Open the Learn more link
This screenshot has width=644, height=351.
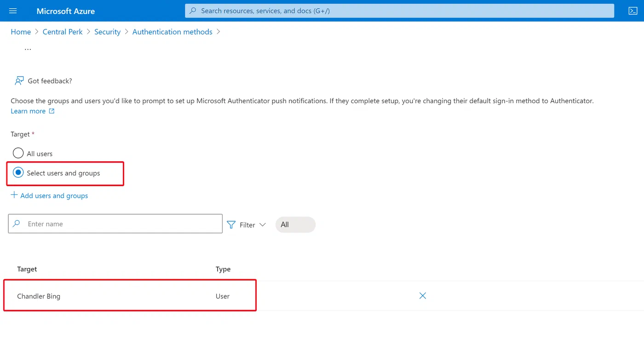click(x=28, y=111)
